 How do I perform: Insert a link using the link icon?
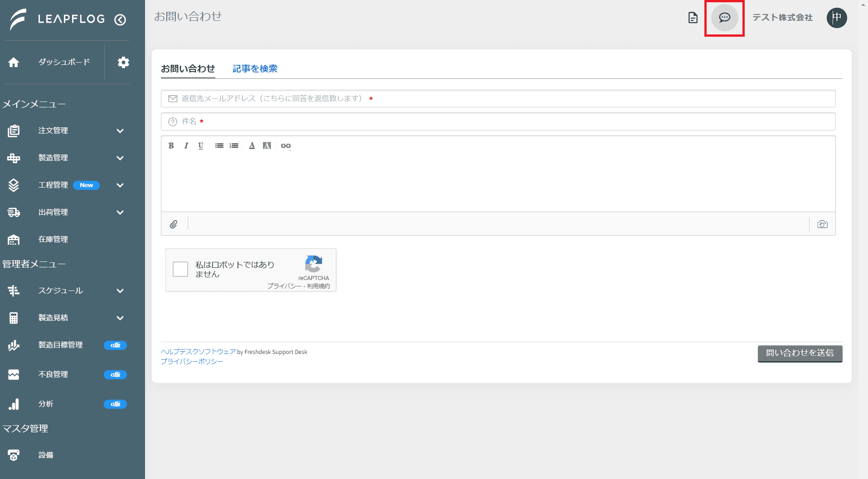[x=286, y=145]
